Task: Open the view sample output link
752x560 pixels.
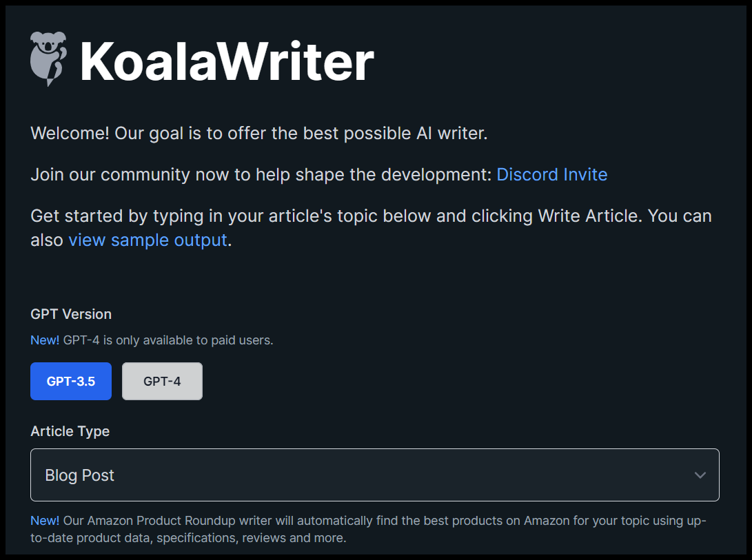Action: (x=148, y=240)
